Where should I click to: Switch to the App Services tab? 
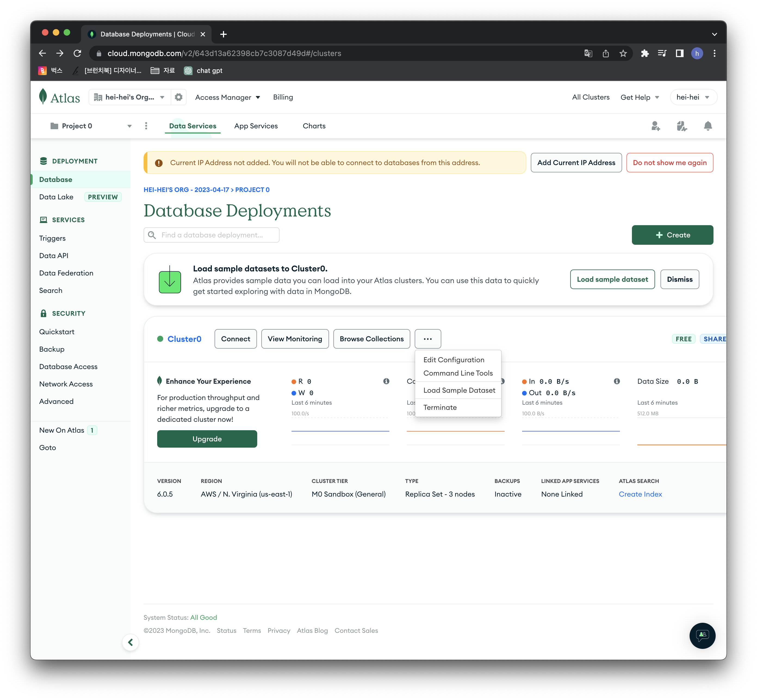click(x=256, y=126)
